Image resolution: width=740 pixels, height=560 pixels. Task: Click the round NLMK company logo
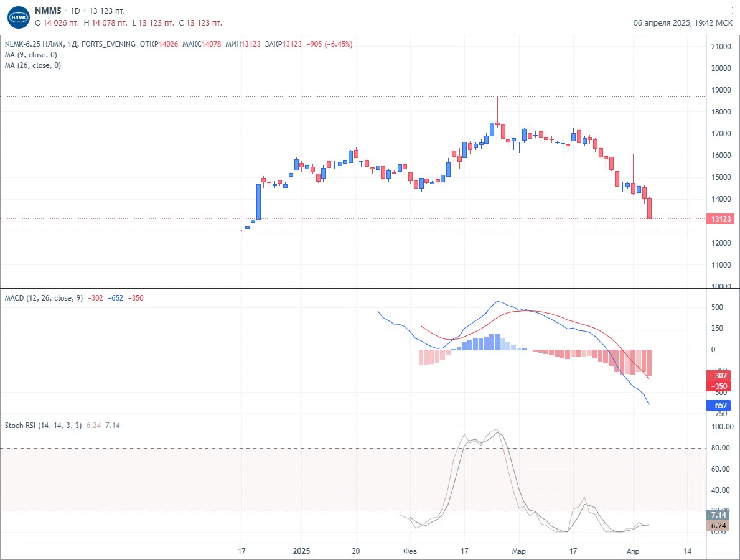(19, 17)
